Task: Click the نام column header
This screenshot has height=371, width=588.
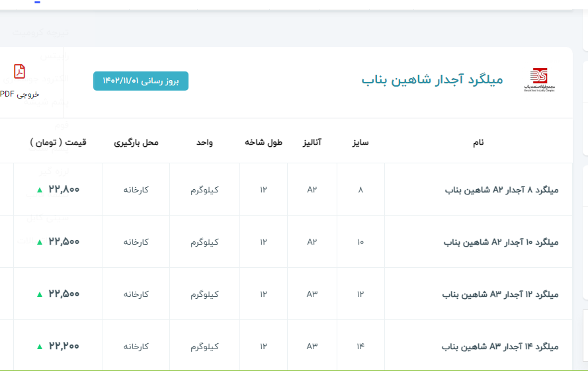Action: point(478,142)
